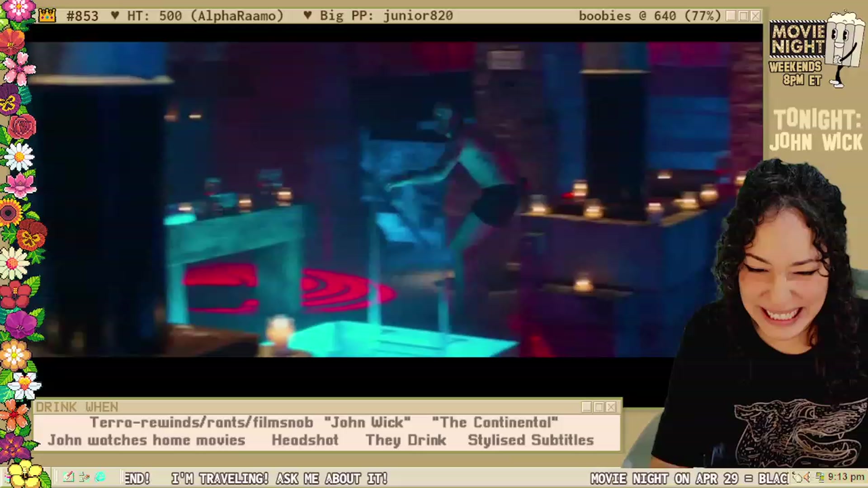
Task: Minimize the DRINK WHEN window
Action: pyautogui.click(x=586, y=407)
